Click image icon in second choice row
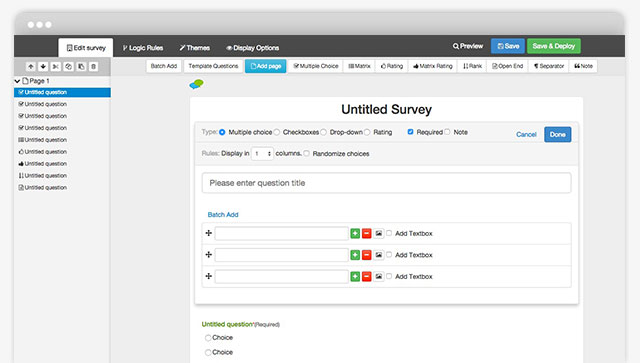640x363 pixels. [379, 255]
